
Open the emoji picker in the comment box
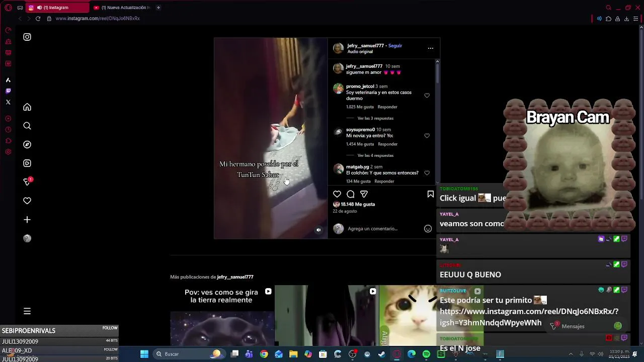point(428,229)
